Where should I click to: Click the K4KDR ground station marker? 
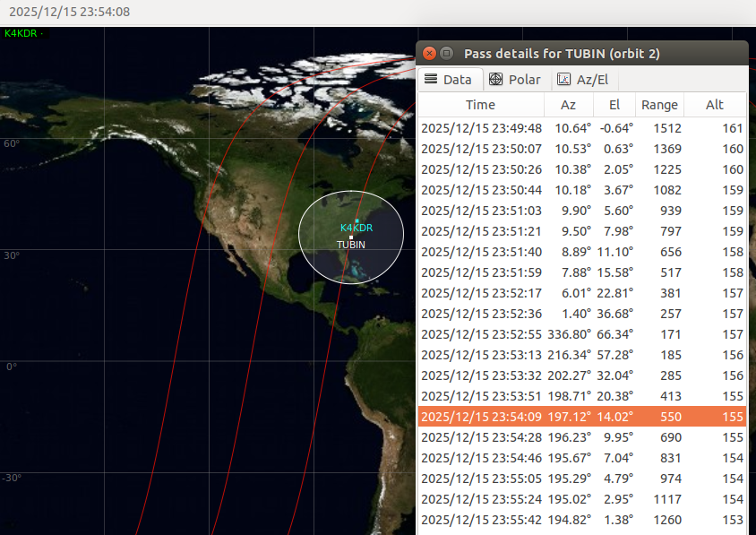pos(357,220)
